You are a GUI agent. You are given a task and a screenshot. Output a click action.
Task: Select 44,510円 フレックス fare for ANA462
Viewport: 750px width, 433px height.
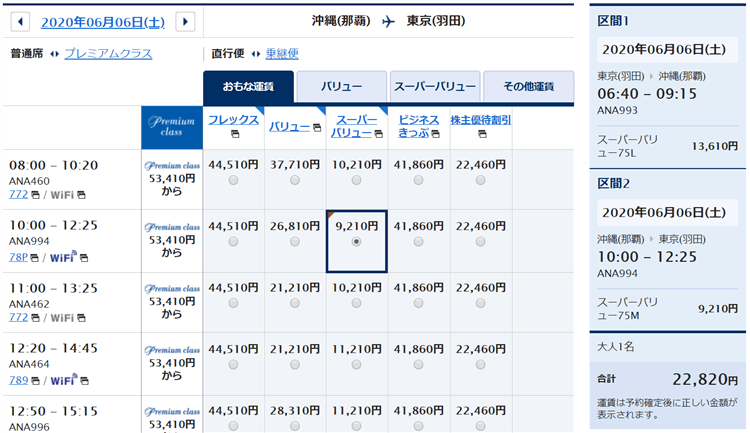click(233, 304)
